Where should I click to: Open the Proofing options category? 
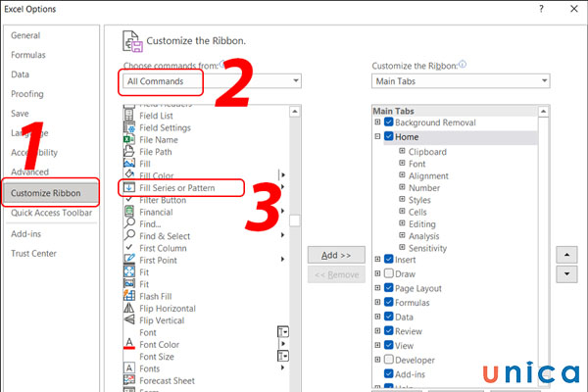(27, 94)
